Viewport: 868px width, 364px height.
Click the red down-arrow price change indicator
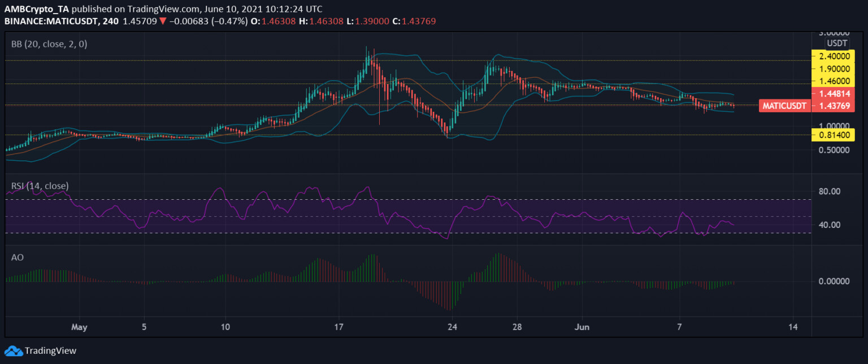point(162,21)
